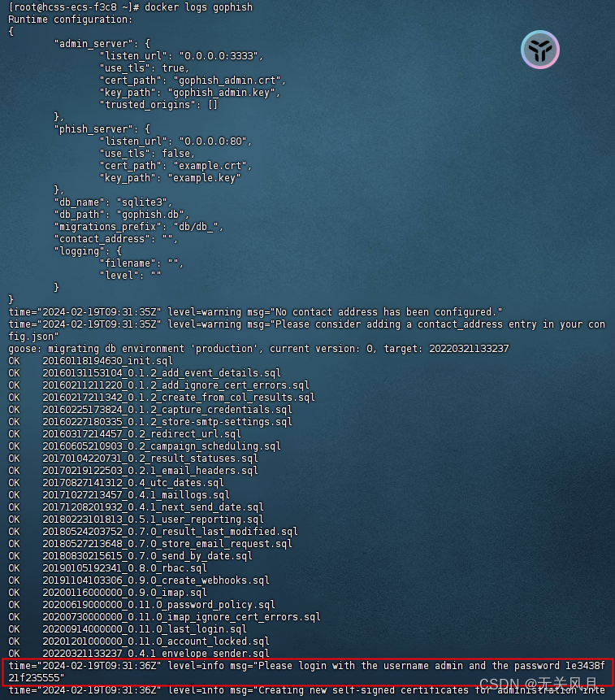The image size is (615, 700).
Task: Click the "db_name": "sqlite3" line
Action: click(x=112, y=202)
